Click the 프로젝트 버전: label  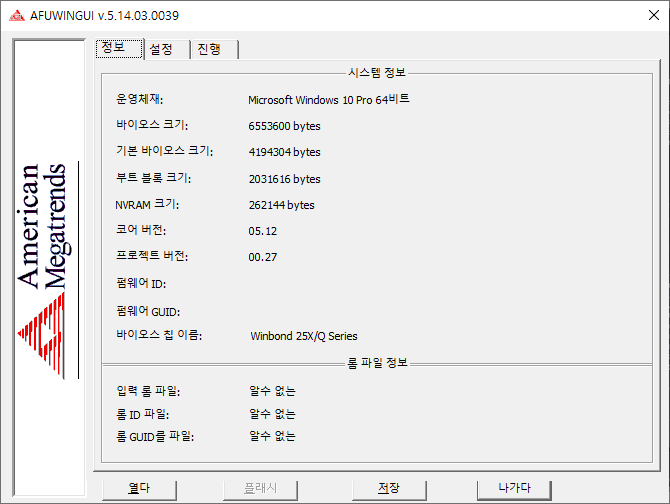point(152,256)
